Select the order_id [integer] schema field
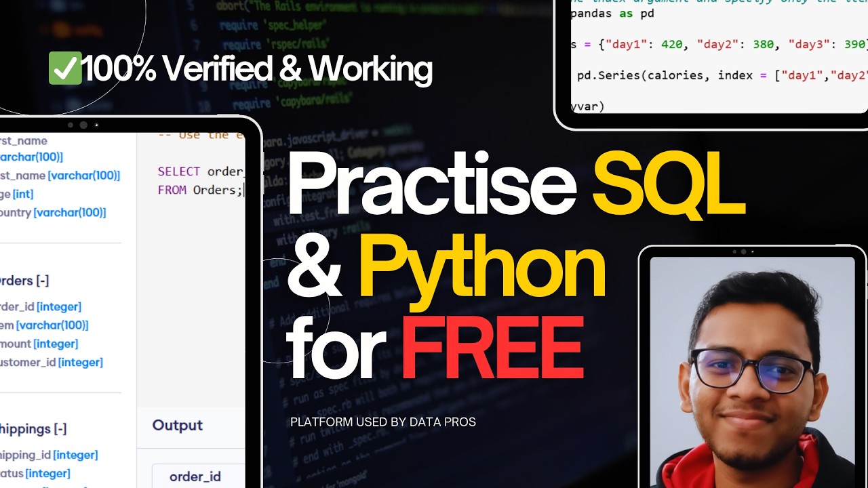The image size is (868, 488). point(41,307)
